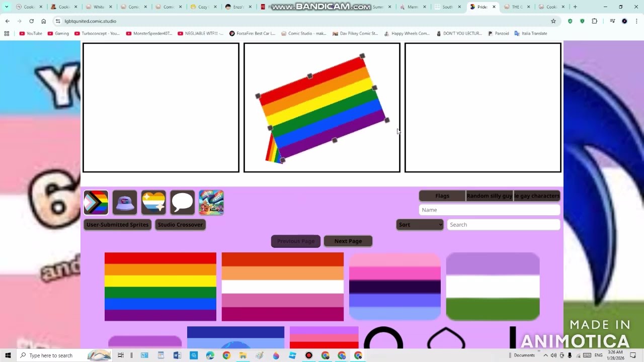Open the Panzoid bookmark

pyautogui.click(x=499, y=33)
